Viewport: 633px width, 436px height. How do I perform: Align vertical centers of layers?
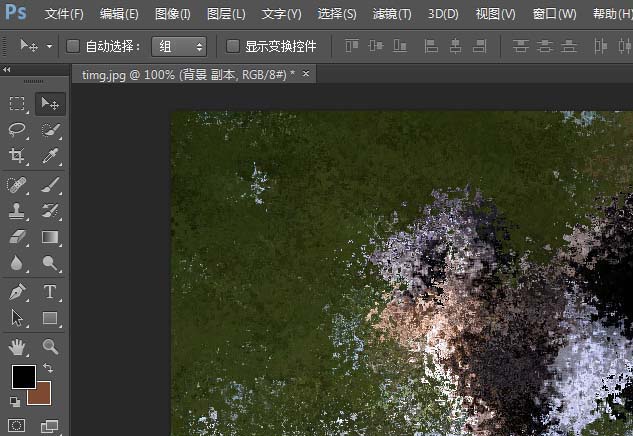tap(376, 46)
